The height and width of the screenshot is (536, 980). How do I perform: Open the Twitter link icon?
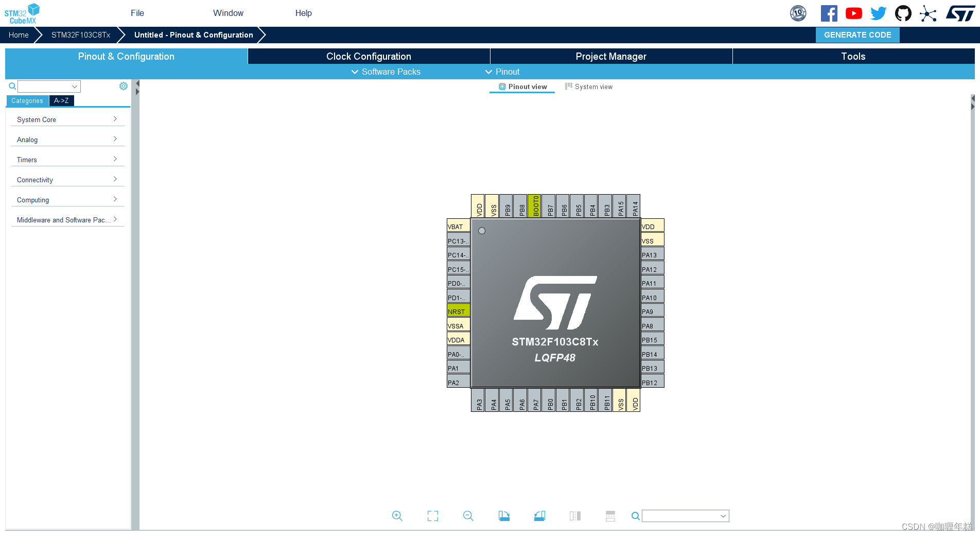point(879,13)
